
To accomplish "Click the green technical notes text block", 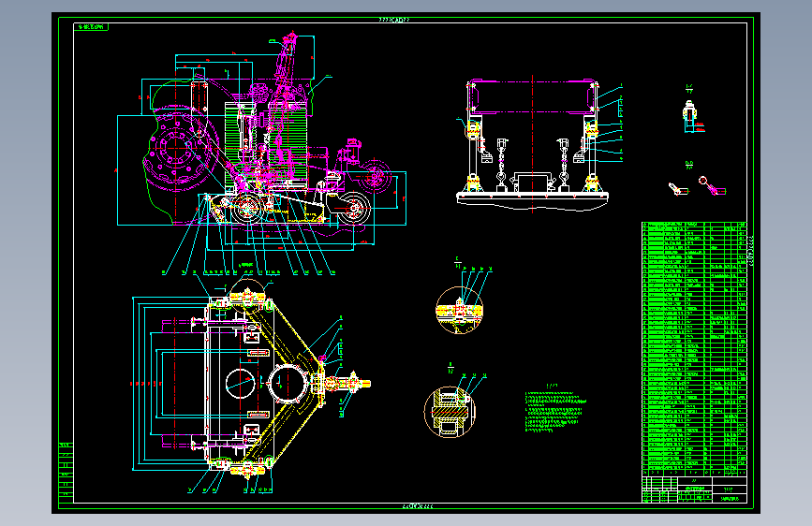I will click(554, 411).
